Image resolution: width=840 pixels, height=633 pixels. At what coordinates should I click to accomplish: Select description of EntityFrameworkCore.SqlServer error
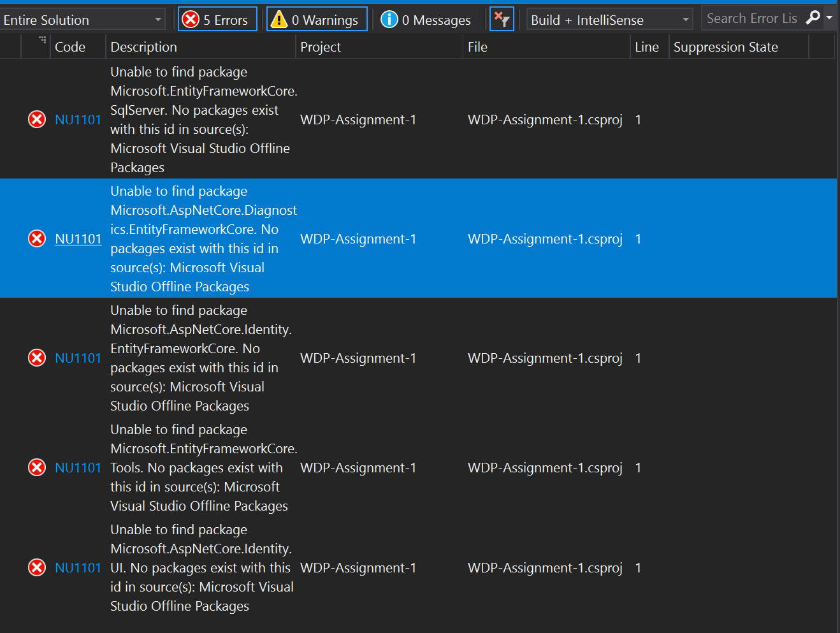click(203, 119)
